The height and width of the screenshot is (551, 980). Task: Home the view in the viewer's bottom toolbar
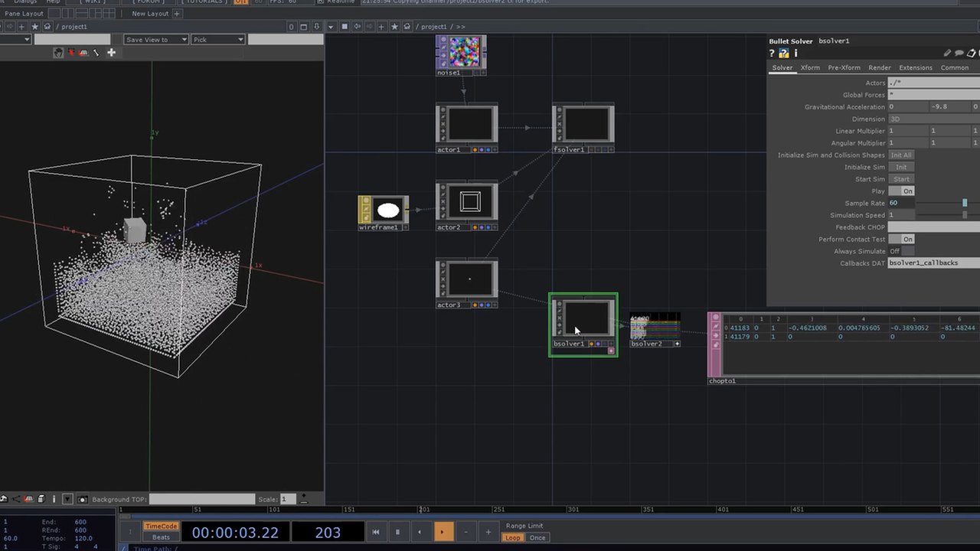click(4, 499)
